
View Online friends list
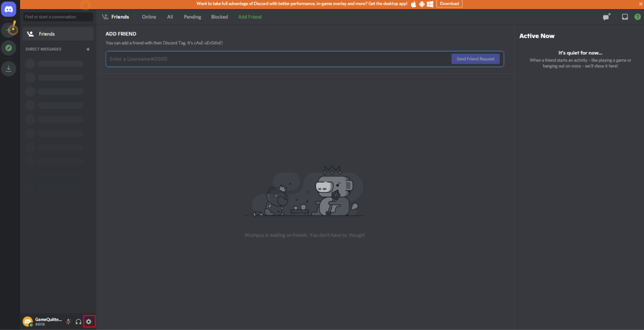149,17
